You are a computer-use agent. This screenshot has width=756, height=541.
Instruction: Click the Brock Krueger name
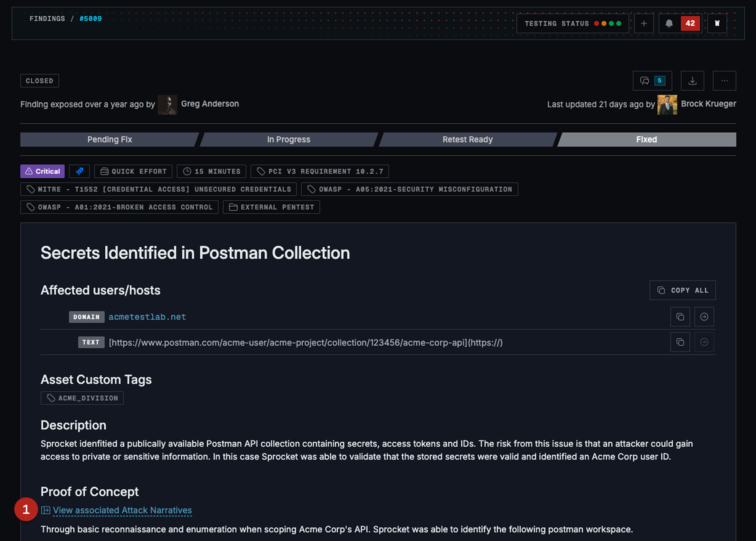(x=708, y=104)
